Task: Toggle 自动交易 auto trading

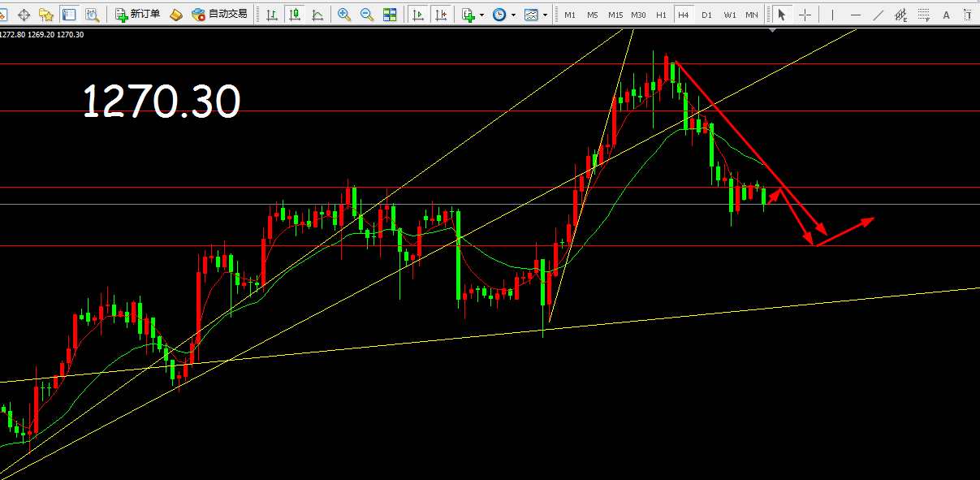Action: tap(219, 15)
